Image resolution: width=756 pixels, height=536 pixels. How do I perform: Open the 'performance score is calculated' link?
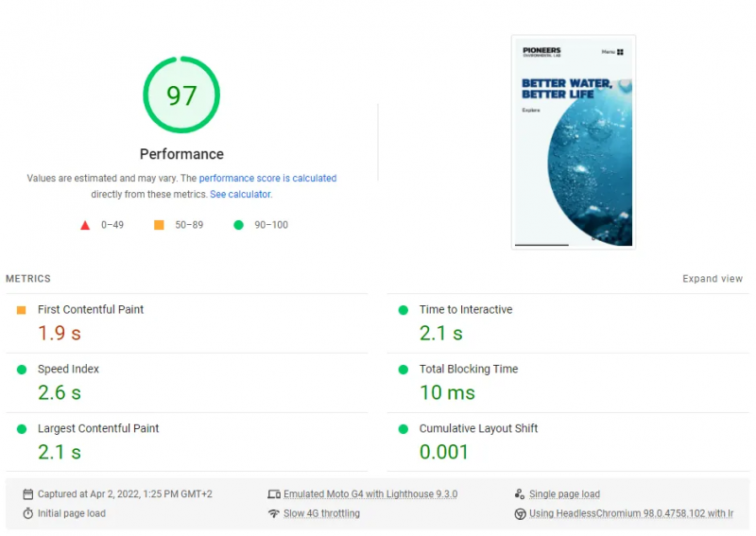point(267,178)
